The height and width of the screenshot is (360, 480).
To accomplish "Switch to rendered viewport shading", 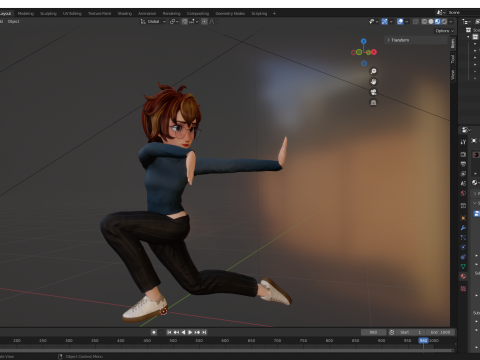I will (x=444, y=21).
